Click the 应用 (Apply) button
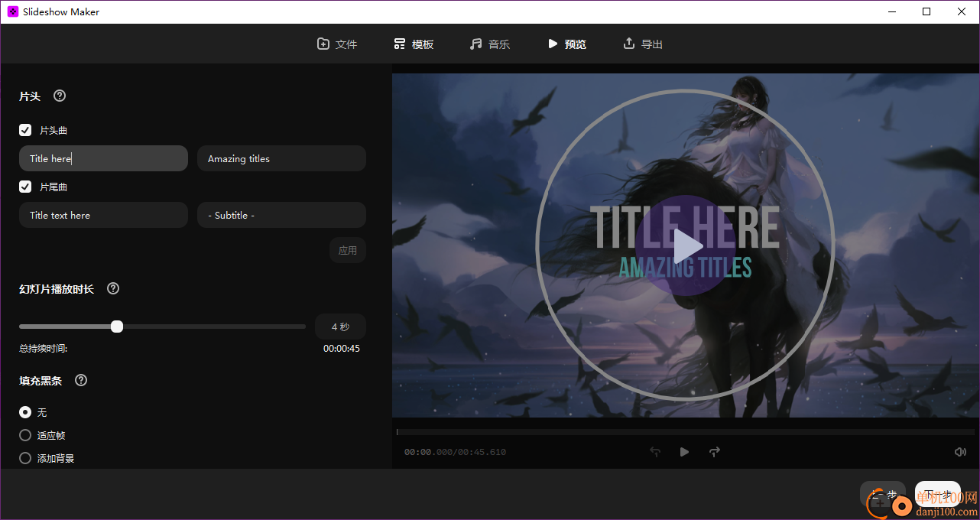980x520 pixels. [x=348, y=250]
